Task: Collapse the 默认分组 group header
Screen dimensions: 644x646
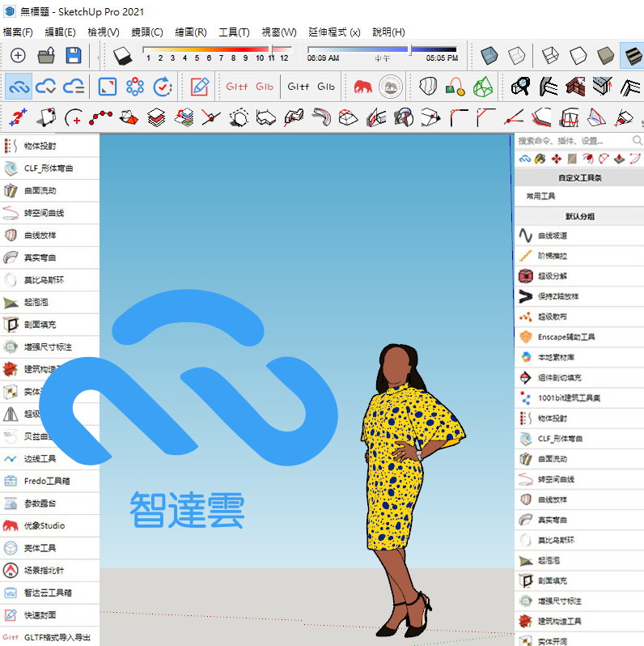Action: coord(579,216)
